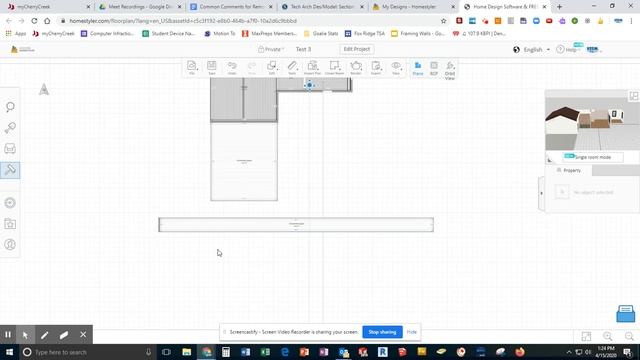
Task: Click the Edit Project button
Action: pyautogui.click(x=357, y=49)
